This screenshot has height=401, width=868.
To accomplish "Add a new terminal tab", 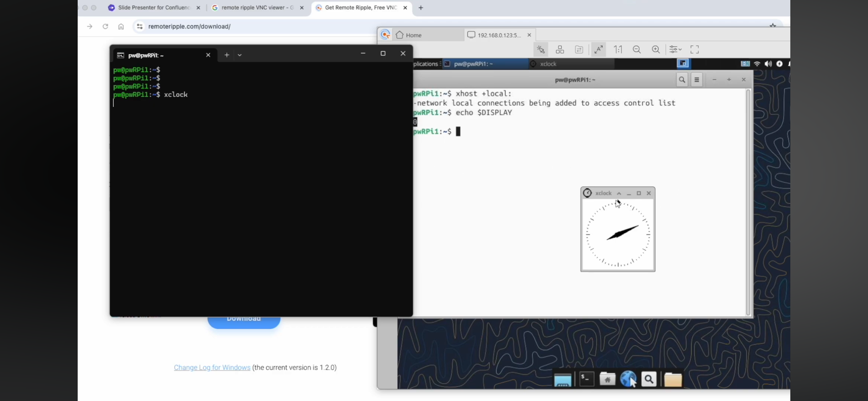I will (x=227, y=55).
